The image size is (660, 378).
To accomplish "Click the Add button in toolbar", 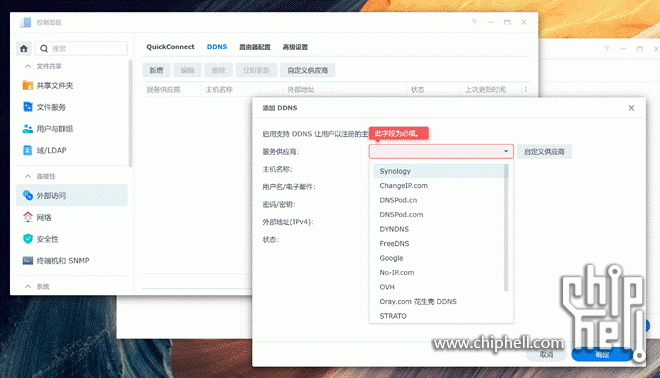I will tap(156, 70).
